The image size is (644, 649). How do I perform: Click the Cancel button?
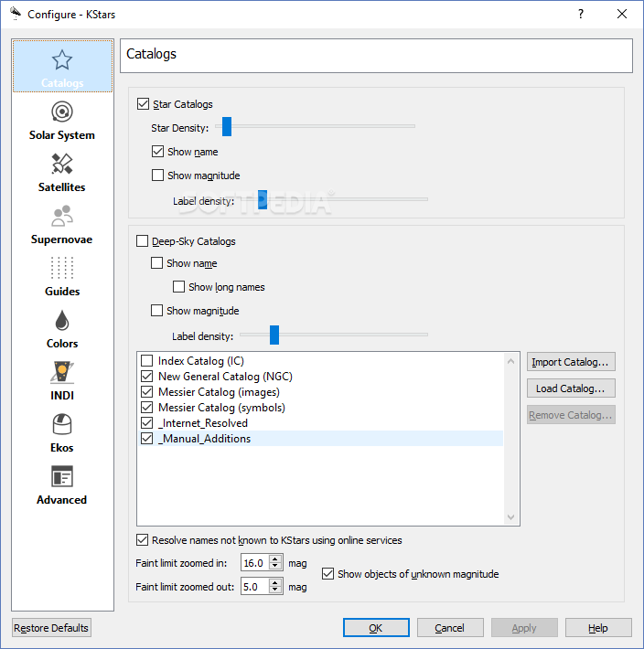(450, 628)
